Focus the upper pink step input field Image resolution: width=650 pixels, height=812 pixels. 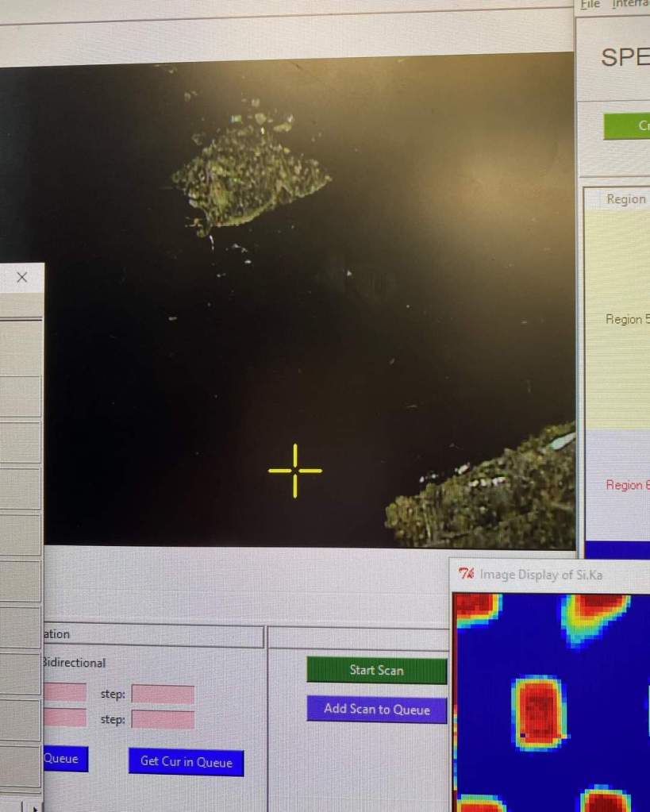point(163,695)
